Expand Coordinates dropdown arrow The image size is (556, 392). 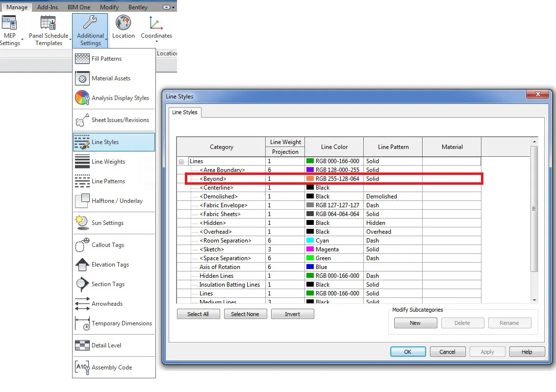tap(156, 42)
